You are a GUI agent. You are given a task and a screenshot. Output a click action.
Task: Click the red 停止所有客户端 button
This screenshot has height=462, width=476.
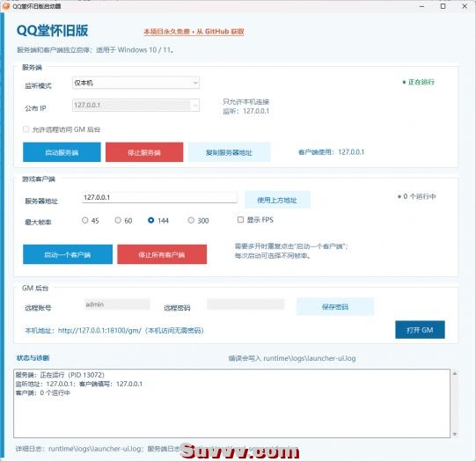coord(162,254)
